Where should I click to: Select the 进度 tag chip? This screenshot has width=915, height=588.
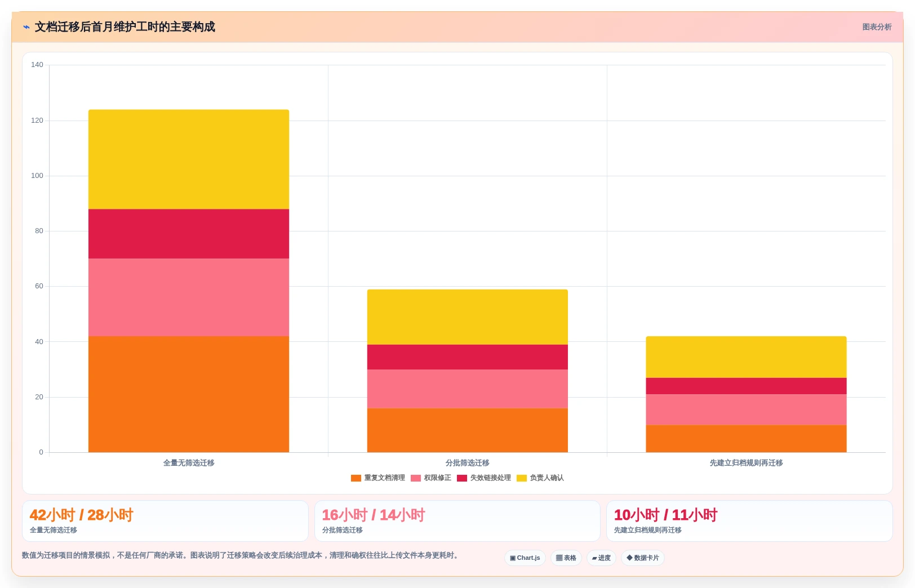click(x=601, y=558)
